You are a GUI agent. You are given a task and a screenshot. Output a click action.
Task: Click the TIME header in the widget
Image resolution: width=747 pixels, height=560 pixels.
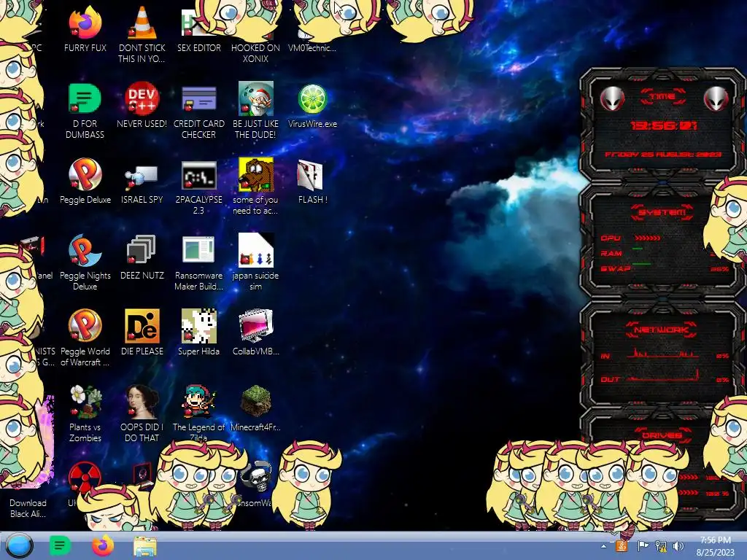(662, 96)
